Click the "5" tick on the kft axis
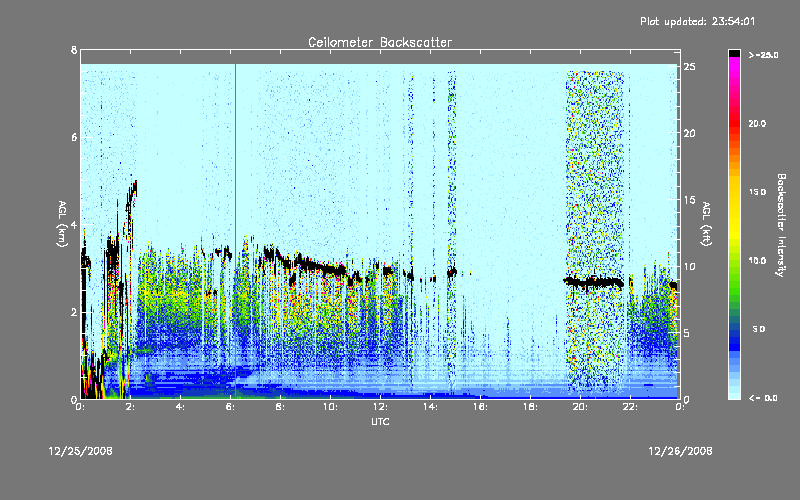This screenshot has width=800, height=500. [687, 333]
